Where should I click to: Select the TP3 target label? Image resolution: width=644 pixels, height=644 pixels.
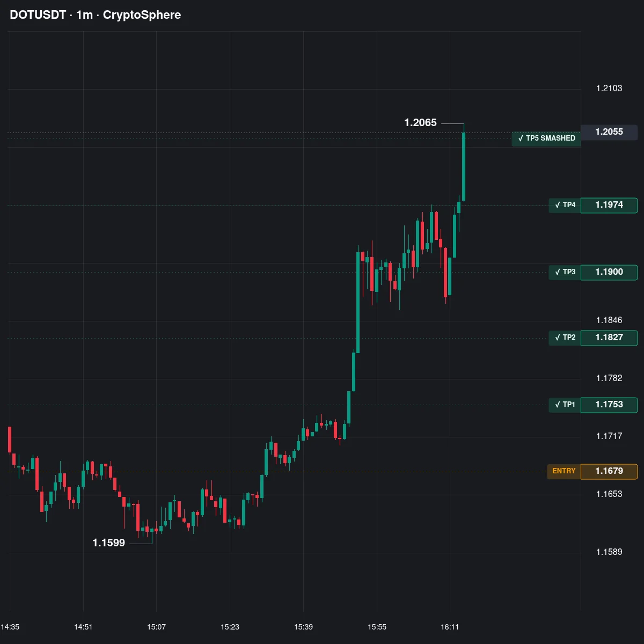click(565, 272)
